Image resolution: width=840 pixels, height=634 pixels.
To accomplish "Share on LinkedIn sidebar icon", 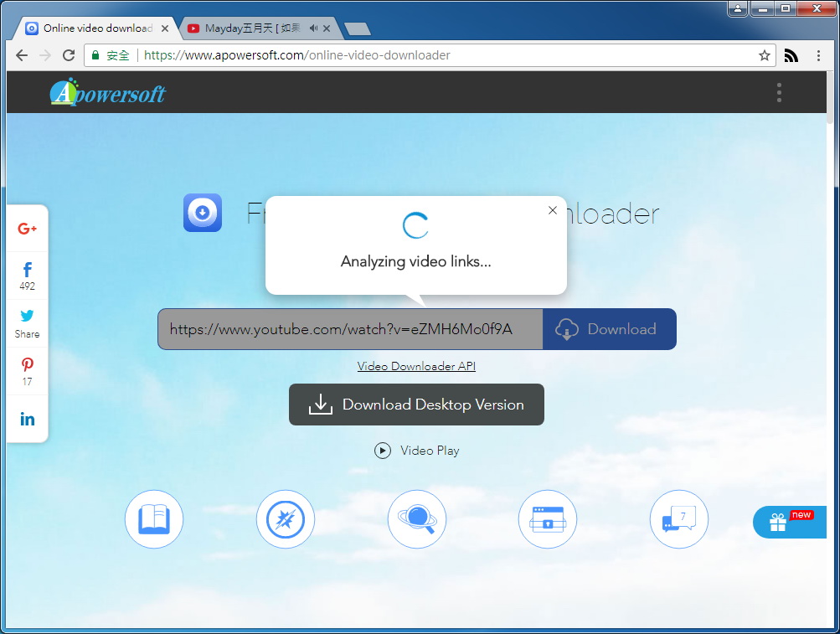I will click(28, 419).
